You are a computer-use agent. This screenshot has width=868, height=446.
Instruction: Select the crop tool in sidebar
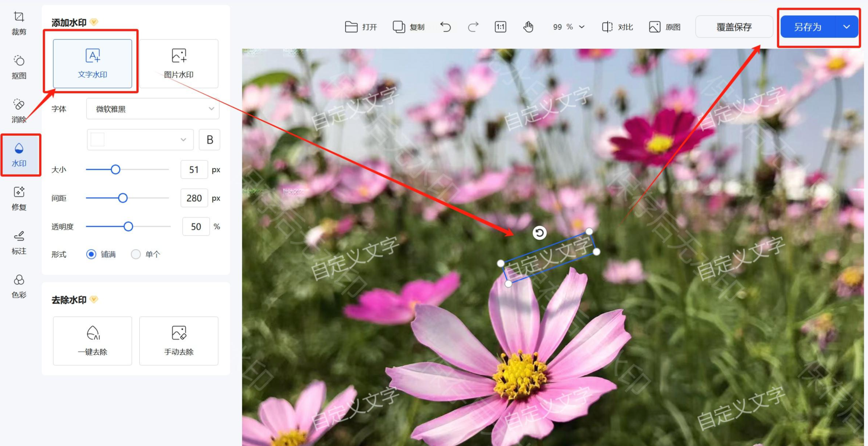click(19, 23)
